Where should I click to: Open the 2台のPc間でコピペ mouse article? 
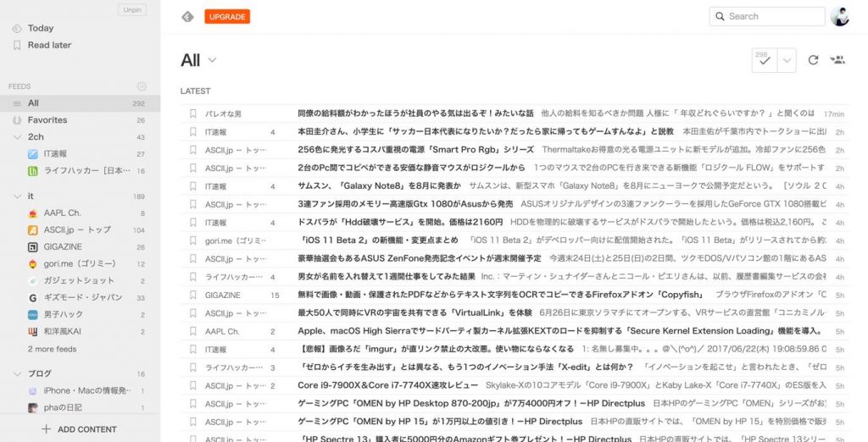click(x=411, y=168)
